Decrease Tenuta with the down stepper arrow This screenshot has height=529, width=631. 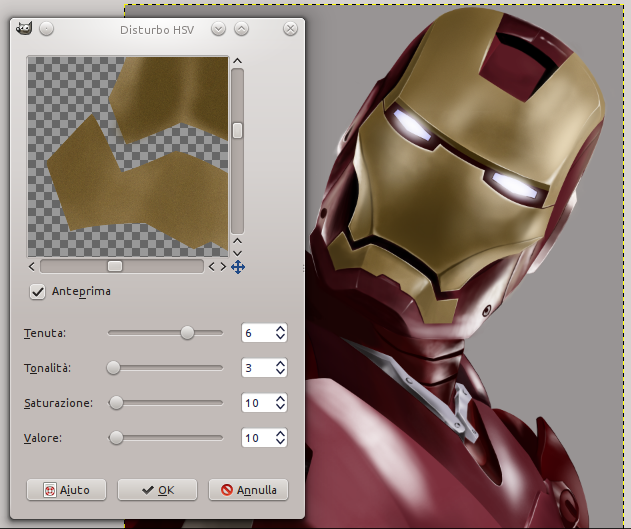point(280,338)
